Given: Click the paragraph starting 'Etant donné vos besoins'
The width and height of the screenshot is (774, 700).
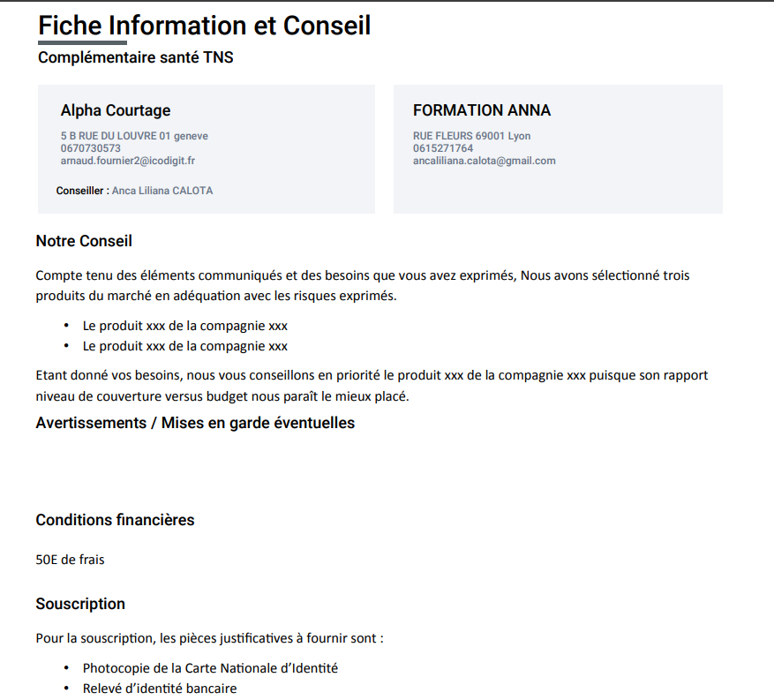Looking at the screenshot, I should click(x=372, y=386).
